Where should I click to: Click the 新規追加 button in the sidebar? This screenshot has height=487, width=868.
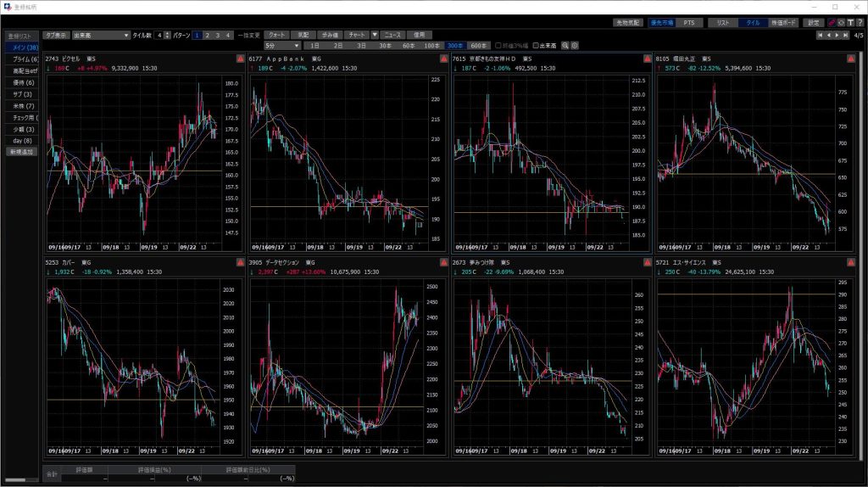point(20,151)
